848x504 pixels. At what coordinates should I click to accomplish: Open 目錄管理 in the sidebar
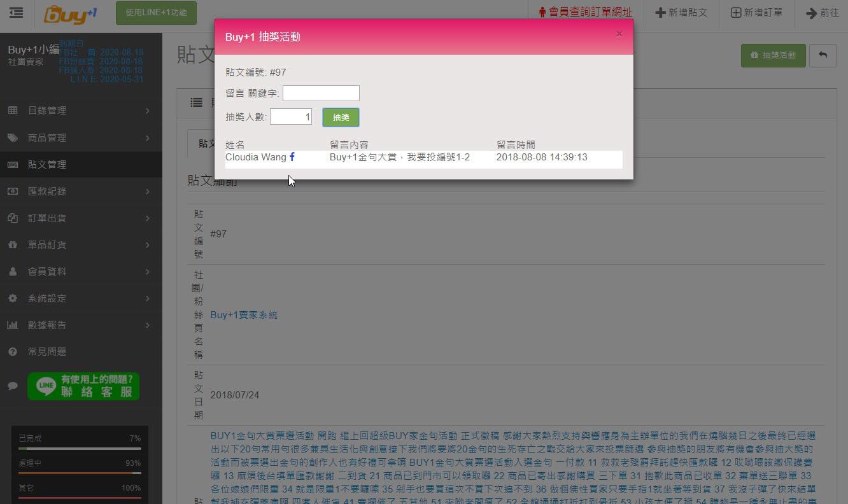tap(81, 111)
